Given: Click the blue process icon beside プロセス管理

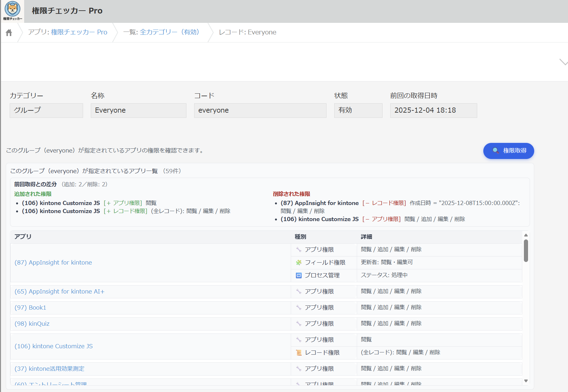Looking at the screenshot, I should pyautogui.click(x=299, y=275).
